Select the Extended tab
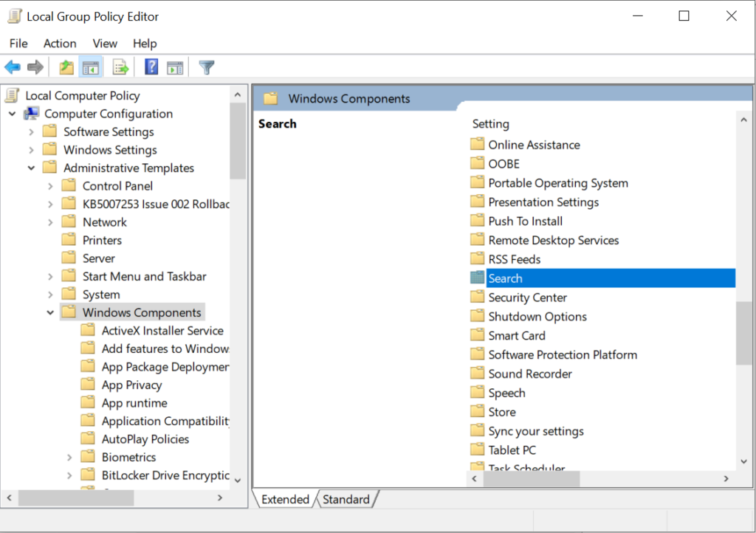 coord(285,500)
